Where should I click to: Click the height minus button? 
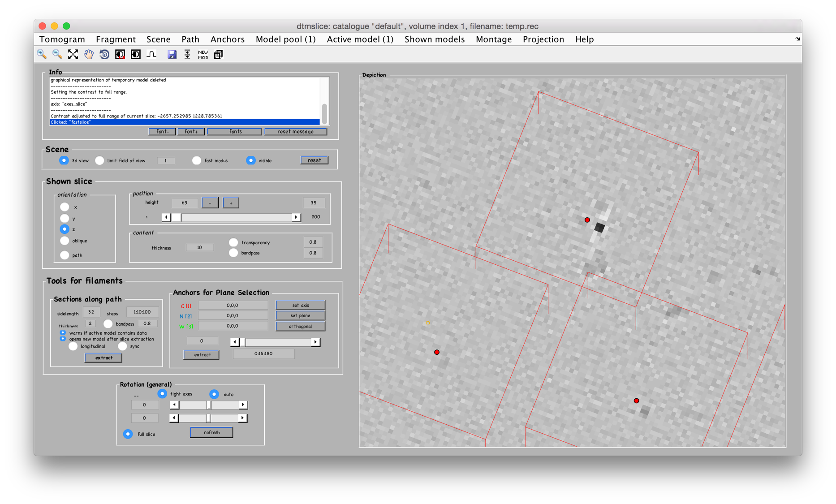coord(210,203)
